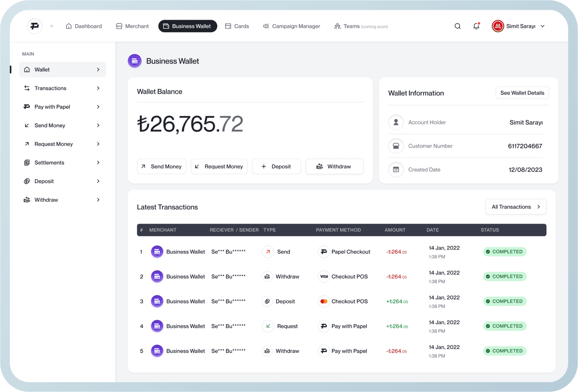Click the Pay with Papel sidebar icon

click(x=27, y=107)
